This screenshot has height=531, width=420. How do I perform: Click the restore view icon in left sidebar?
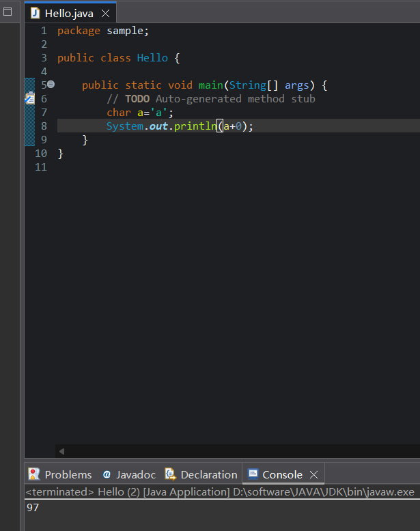click(x=8, y=12)
